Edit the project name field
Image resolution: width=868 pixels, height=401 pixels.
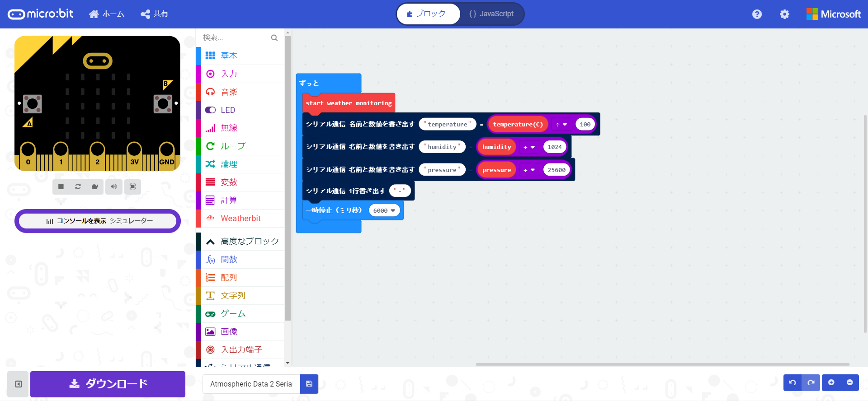(251, 384)
